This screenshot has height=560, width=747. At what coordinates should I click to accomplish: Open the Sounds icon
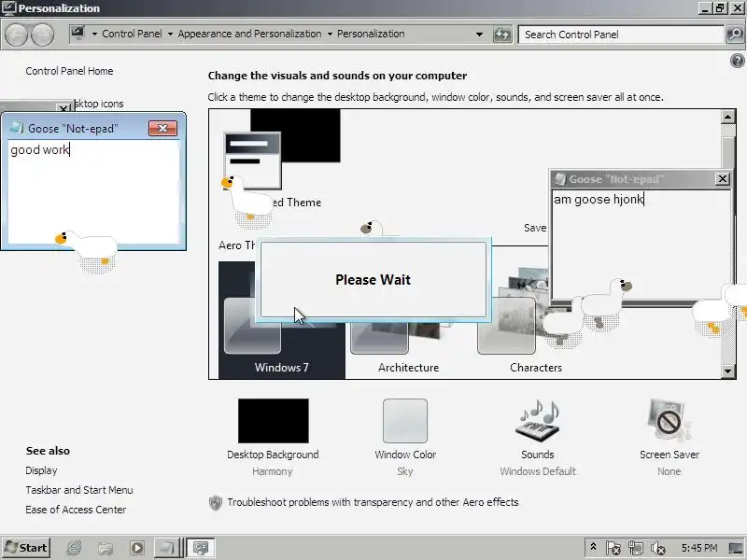[538, 421]
